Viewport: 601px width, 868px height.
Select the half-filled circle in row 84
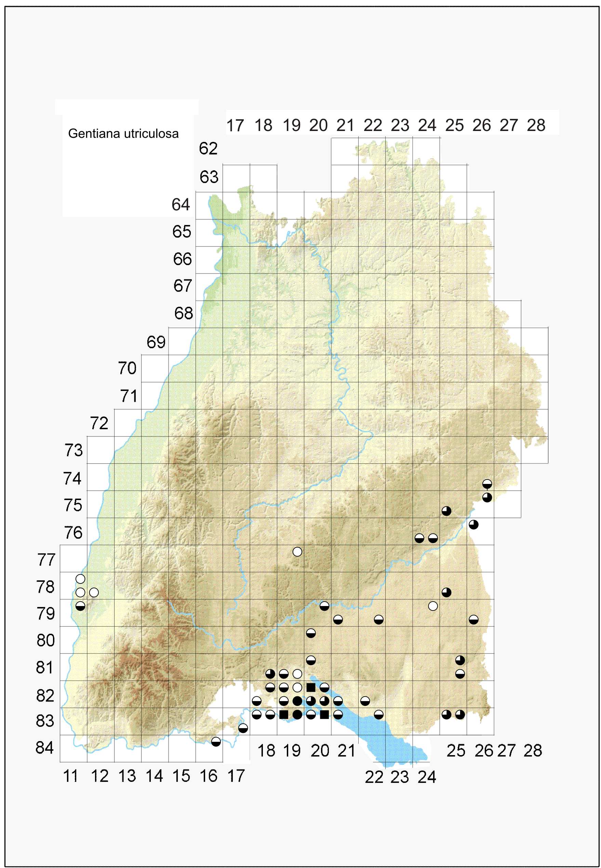[x=216, y=741]
